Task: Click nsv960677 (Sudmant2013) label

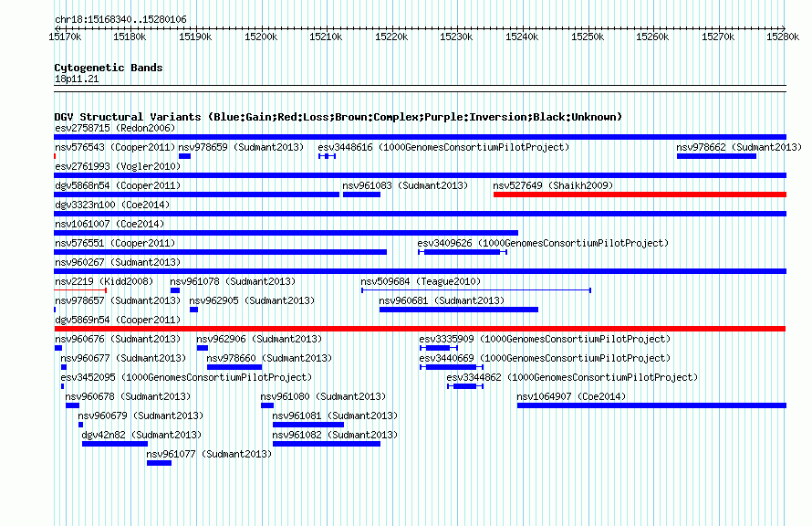Action: click(123, 358)
